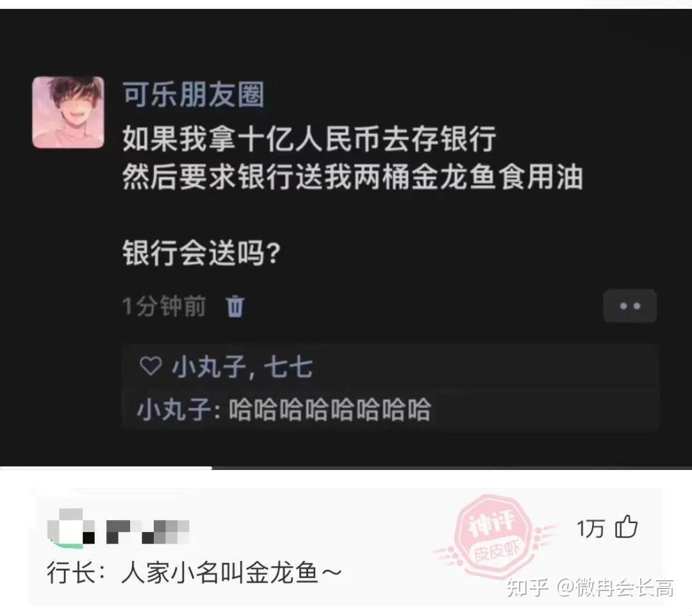692x616 pixels.
Task: Delete the post using the trash icon
Action: [x=235, y=306]
